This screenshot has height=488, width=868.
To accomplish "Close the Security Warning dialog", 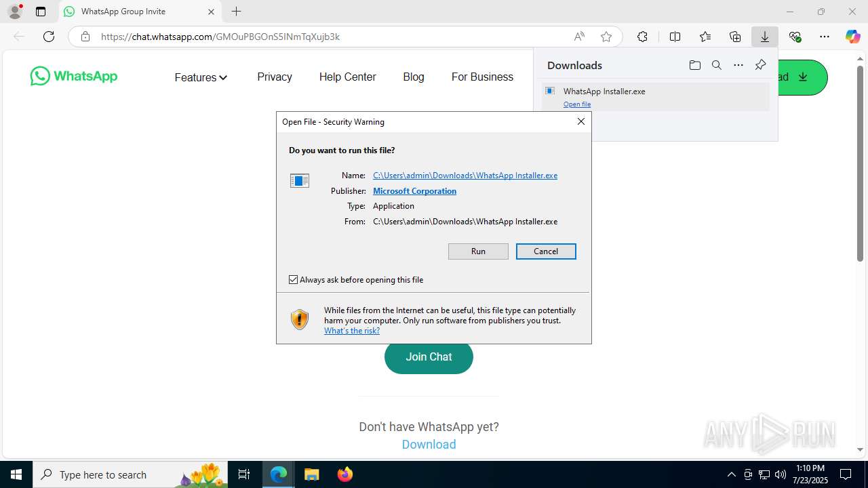I will click(580, 121).
